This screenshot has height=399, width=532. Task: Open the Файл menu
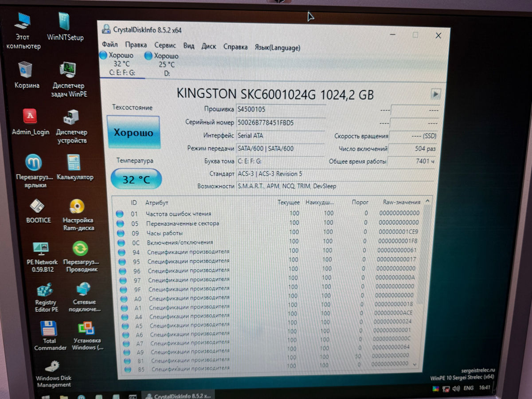point(110,46)
